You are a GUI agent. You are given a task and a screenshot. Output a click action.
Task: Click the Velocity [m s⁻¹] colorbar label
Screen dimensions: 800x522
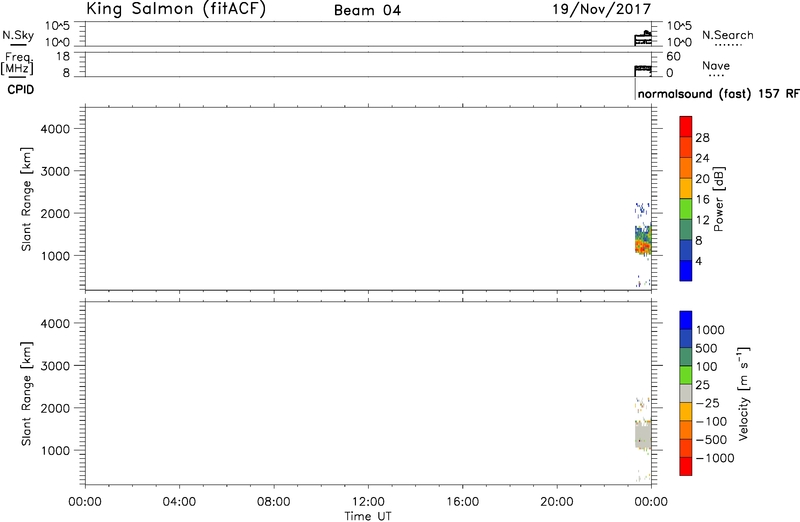(x=744, y=393)
